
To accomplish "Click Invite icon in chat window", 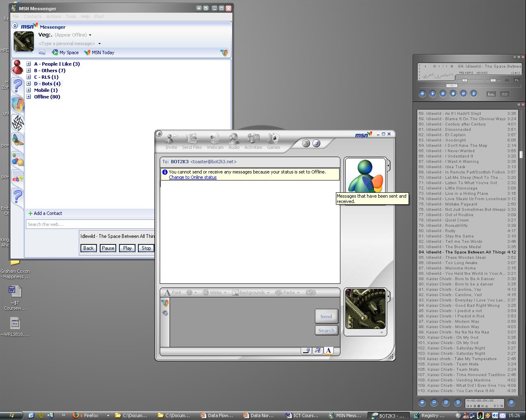I will [x=171, y=141].
